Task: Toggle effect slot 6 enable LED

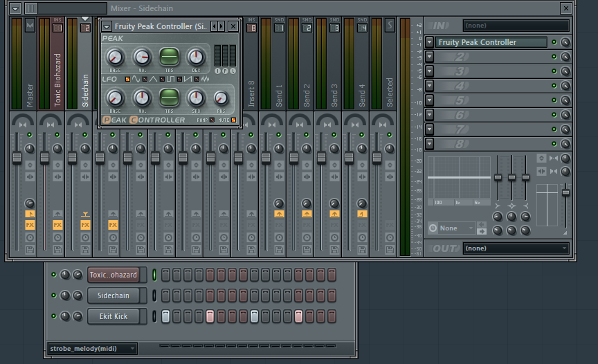Action: 554,115
